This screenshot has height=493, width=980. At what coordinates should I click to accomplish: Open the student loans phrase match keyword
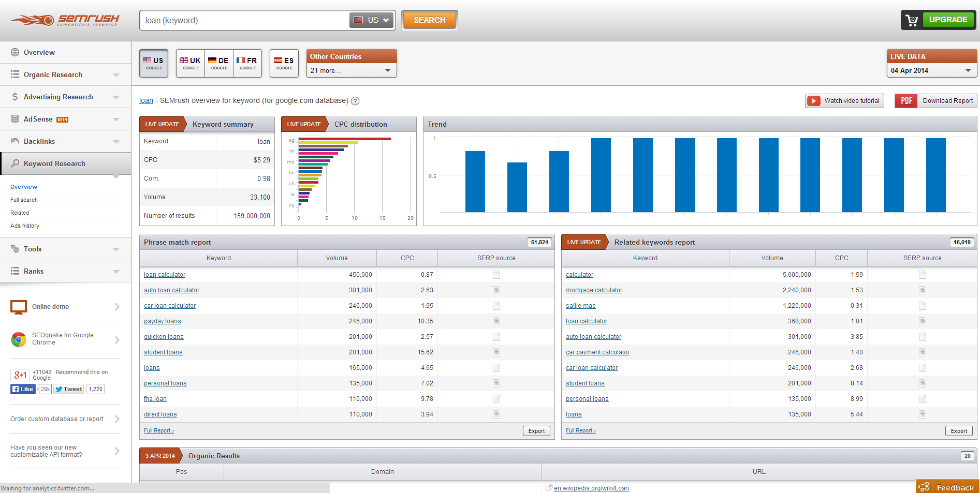tap(163, 352)
